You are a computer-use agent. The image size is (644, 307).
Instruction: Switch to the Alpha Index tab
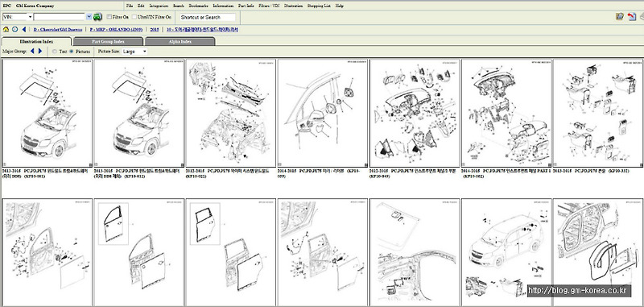coord(180,42)
